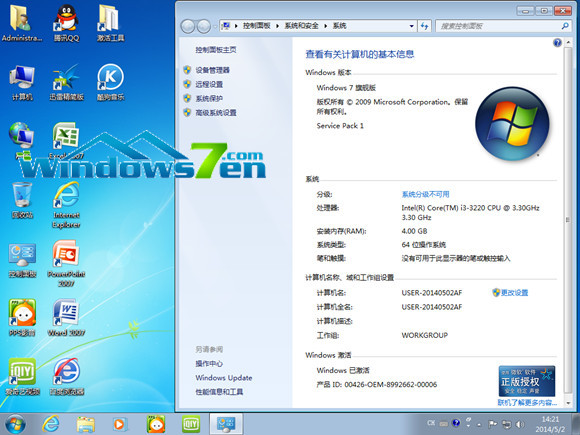
Task: Launch PPS影音 from the desktop
Action: (22, 318)
